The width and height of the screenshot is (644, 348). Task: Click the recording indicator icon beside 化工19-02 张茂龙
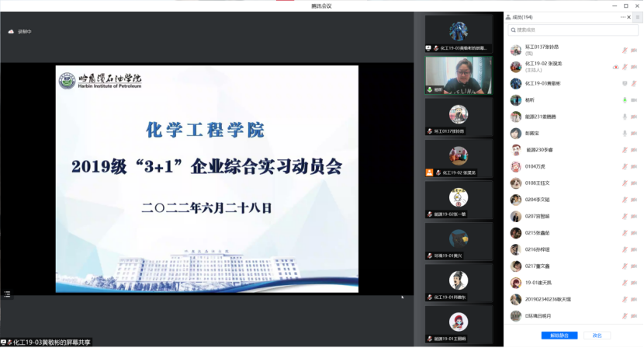click(615, 67)
